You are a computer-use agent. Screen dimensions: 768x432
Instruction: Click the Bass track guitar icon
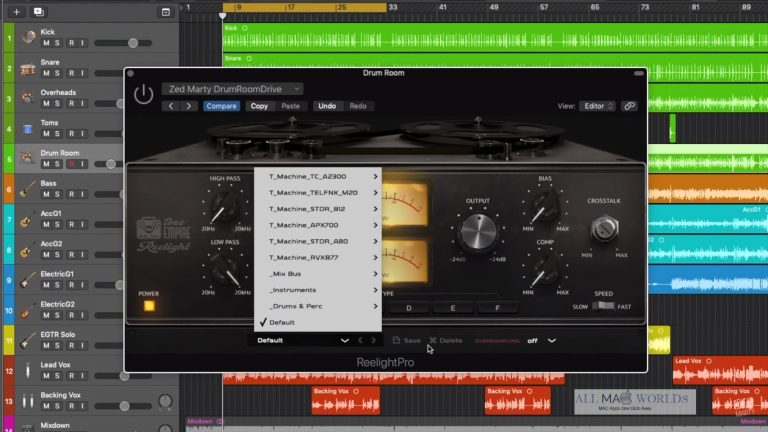27,189
